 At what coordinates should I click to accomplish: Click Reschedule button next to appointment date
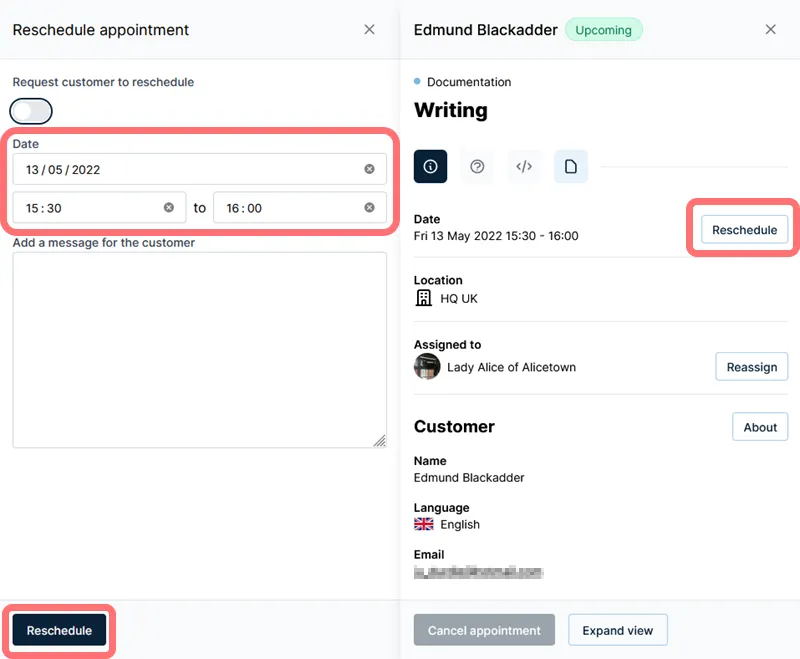[x=744, y=230]
